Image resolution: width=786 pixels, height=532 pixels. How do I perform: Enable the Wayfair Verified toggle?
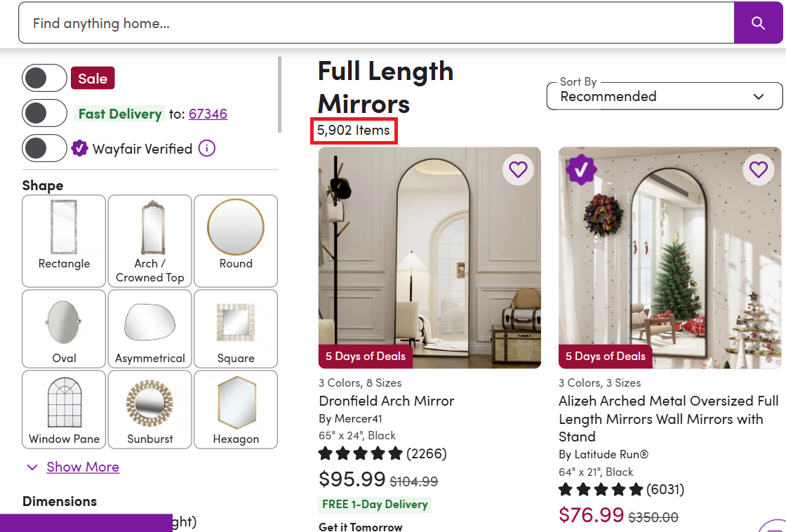pos(44,148)
